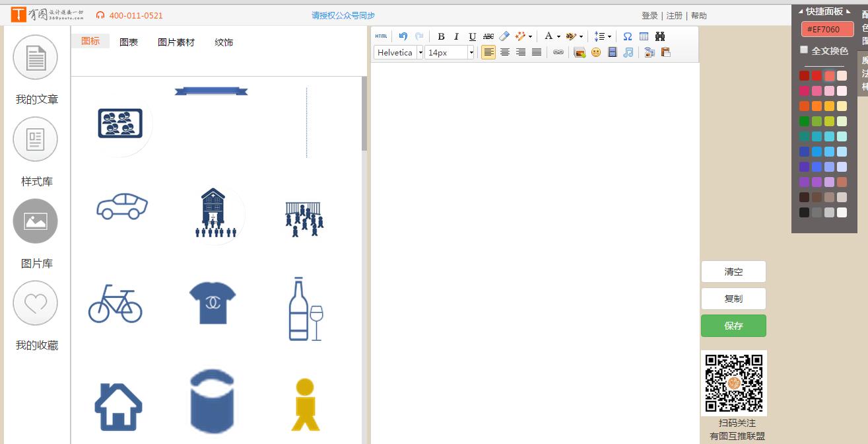
Task: Click the insert table icon
Action: coord(644,36)
